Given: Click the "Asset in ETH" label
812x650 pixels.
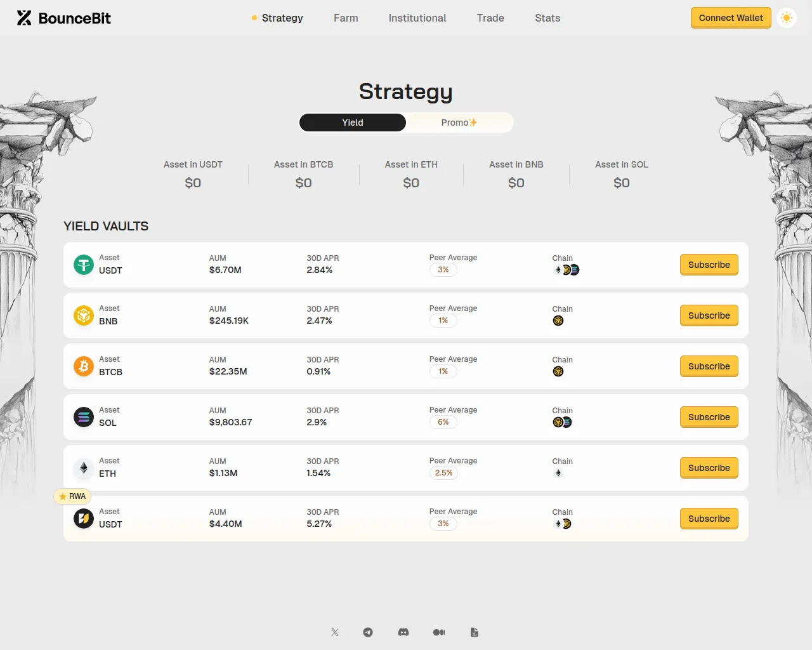Looking at the screenshot, I should 411,164.
